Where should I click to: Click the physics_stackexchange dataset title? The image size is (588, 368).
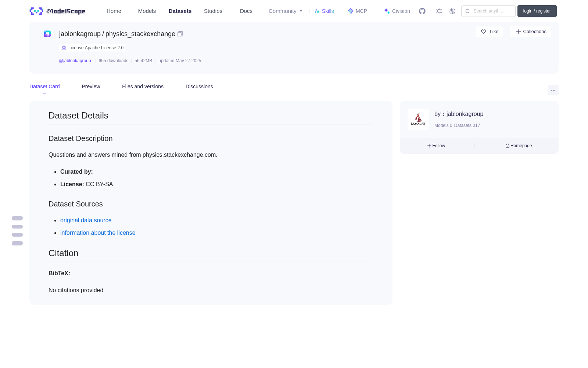point(140,34)
